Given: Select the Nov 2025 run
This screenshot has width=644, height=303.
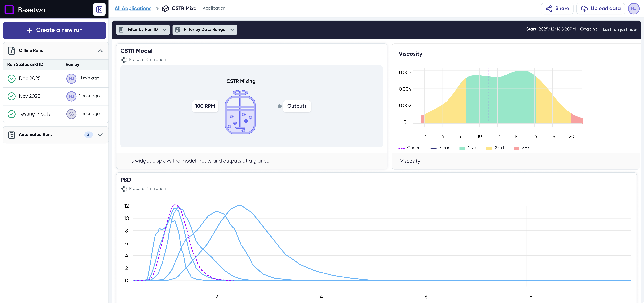Looking at the screenshot, I should coord(30,96).
